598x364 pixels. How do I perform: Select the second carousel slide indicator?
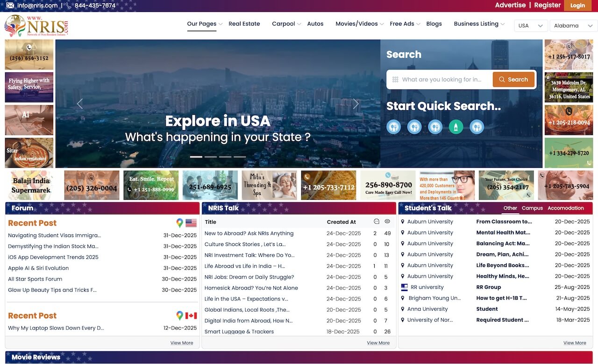[x=211, y=157]
